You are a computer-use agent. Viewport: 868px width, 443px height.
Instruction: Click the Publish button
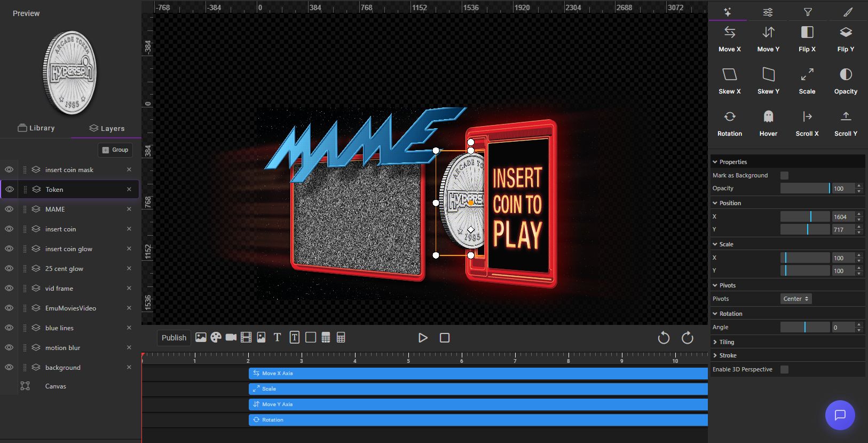coord(174,338)
